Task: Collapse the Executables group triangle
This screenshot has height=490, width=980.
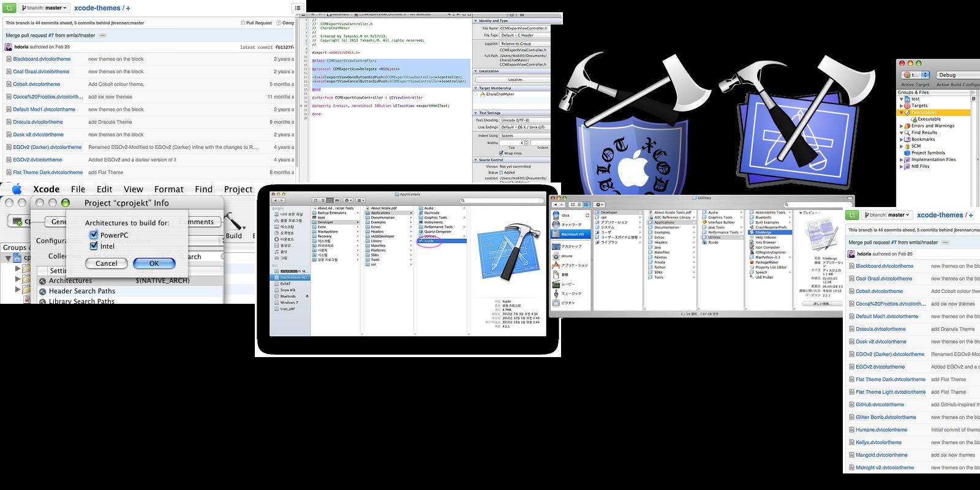Action: (901, 113)
